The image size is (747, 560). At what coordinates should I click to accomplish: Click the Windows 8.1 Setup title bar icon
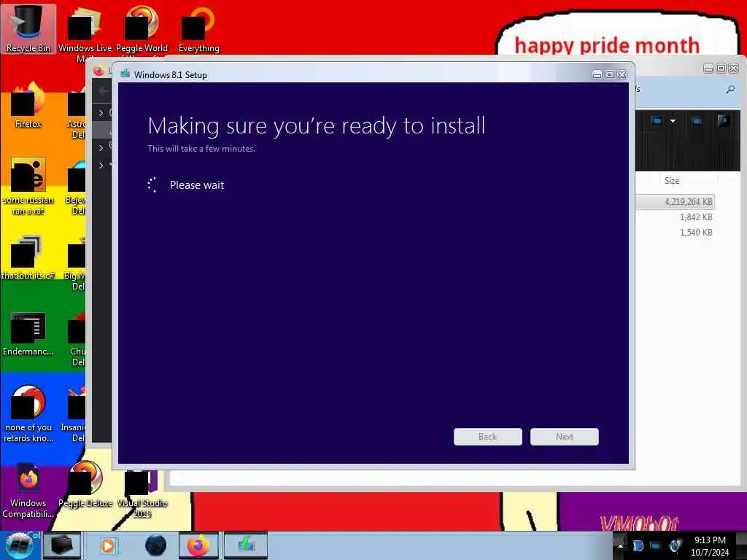point(125,74)
